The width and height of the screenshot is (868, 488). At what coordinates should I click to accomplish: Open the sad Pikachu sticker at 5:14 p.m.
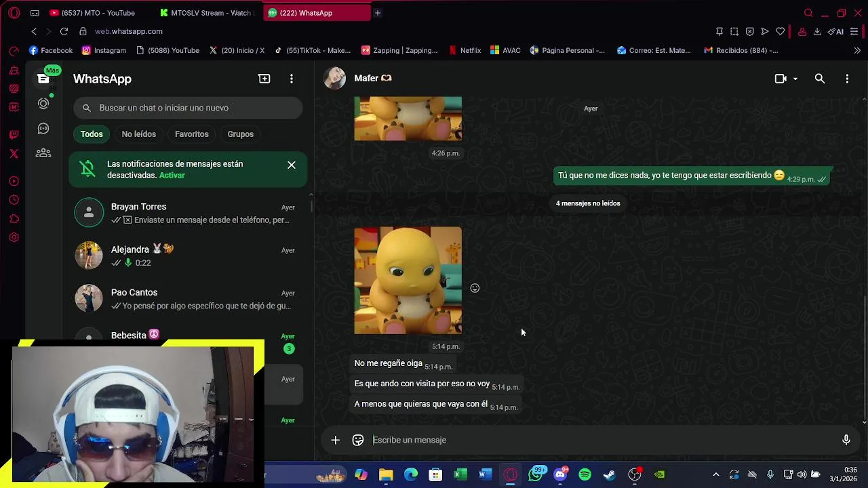coord(408,281)
